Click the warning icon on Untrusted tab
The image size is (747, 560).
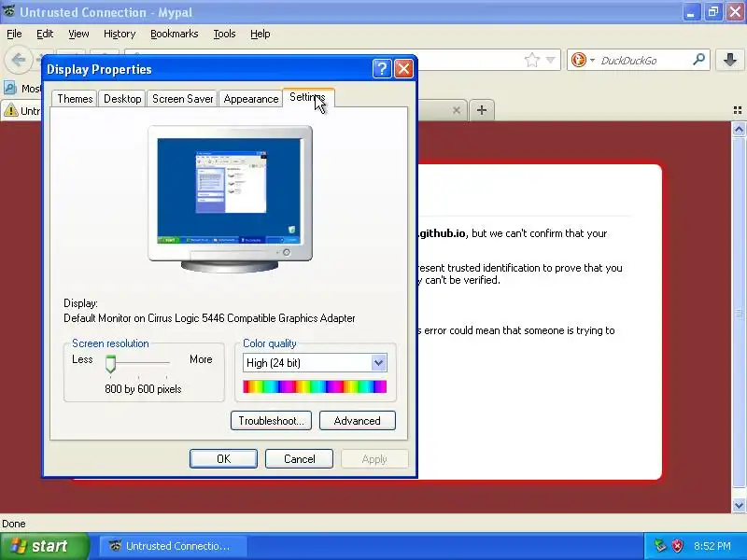click(10, 110)
